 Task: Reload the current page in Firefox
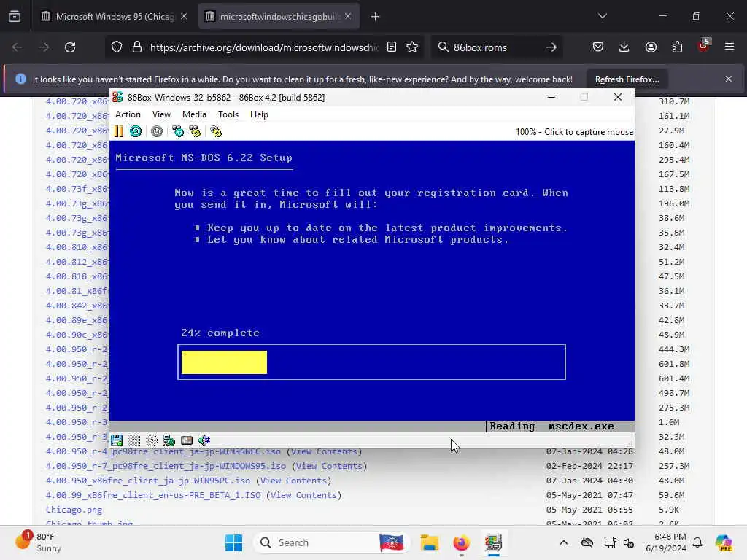tap(70, 47)
